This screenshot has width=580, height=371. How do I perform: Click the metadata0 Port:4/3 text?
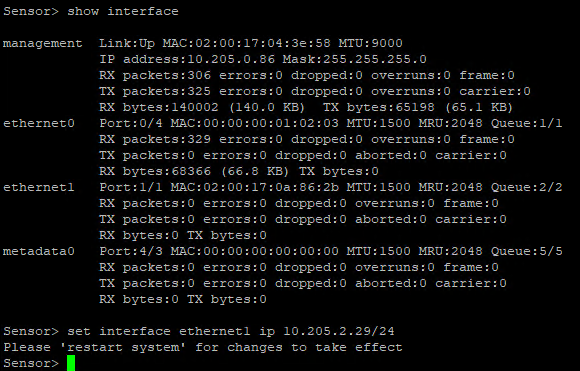point(131,251)
